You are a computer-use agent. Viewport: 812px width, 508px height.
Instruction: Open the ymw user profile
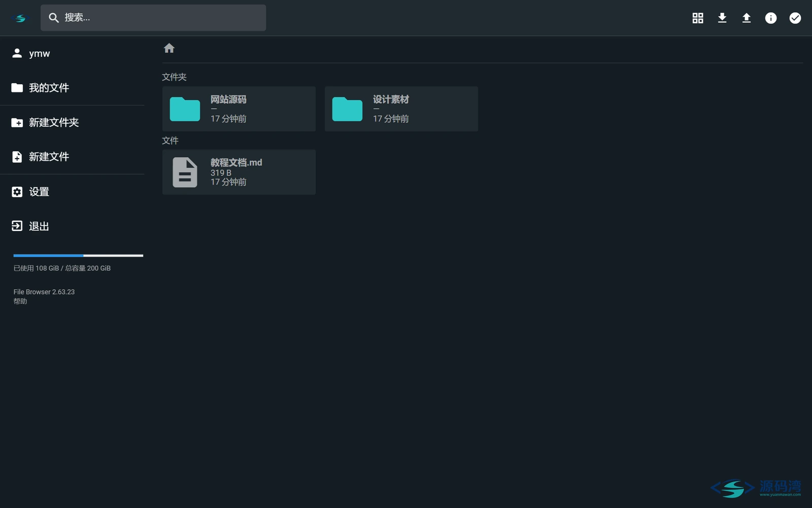pos(72,53)
